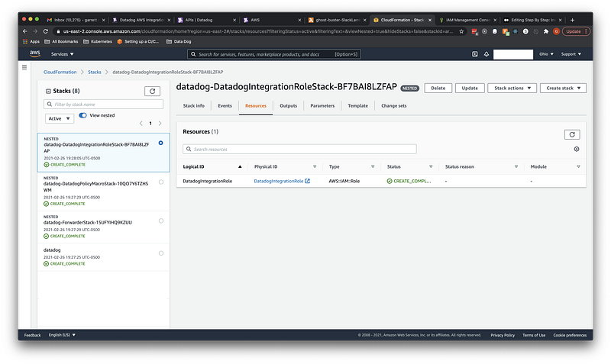The height and width of the screenshot is (364, 611).
Task: Open the Data Dog bookmarks folder
Action: tap(179, 41)
